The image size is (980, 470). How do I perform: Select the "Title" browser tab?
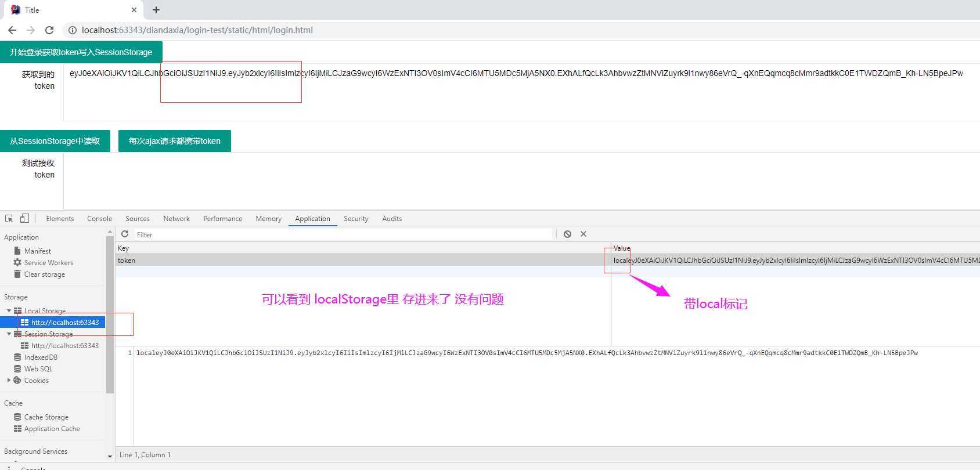[73, 10]
